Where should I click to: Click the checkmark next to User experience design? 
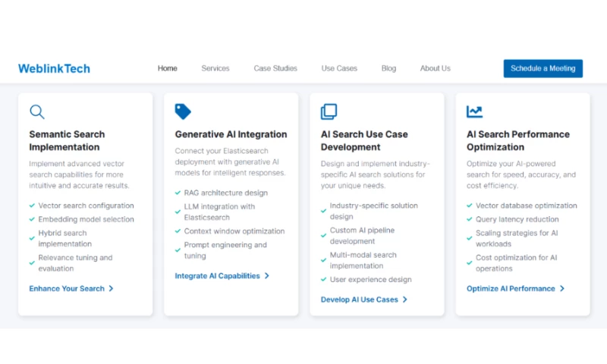pyautogui.click(x=323, y=280)
